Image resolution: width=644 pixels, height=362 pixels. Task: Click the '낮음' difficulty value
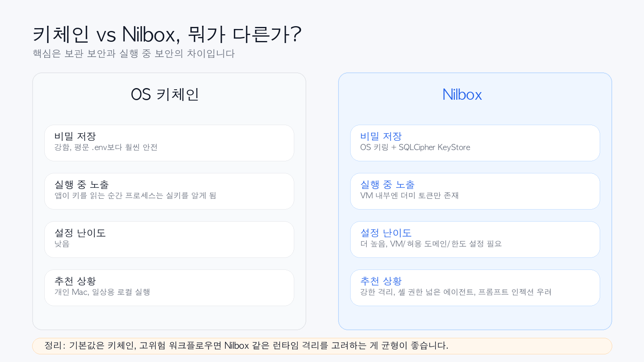(62, 244)
